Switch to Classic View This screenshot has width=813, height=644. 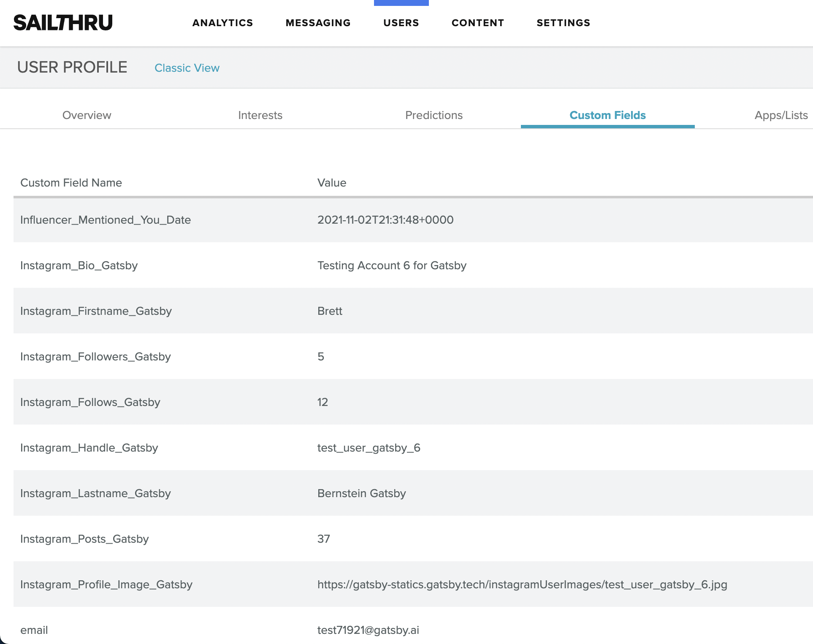pyautogui.click(x=187, y=68)
